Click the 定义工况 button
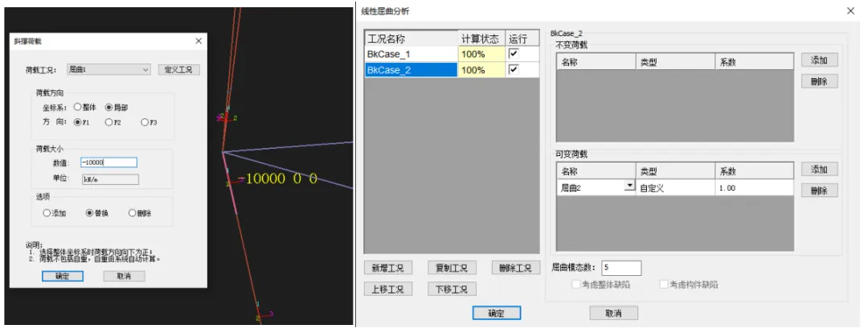 (x=178, y=70)
